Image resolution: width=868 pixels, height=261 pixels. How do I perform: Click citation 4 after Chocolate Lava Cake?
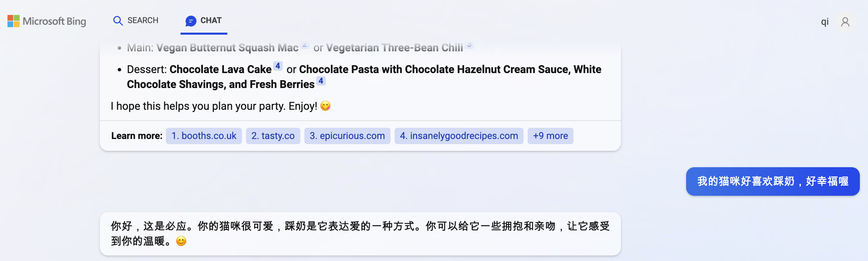tap(278, 66)
